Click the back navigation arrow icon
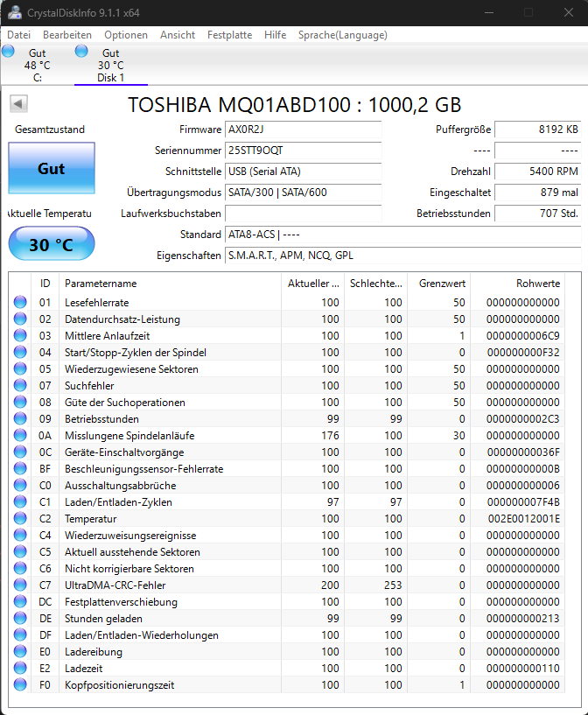 [17, 102]
